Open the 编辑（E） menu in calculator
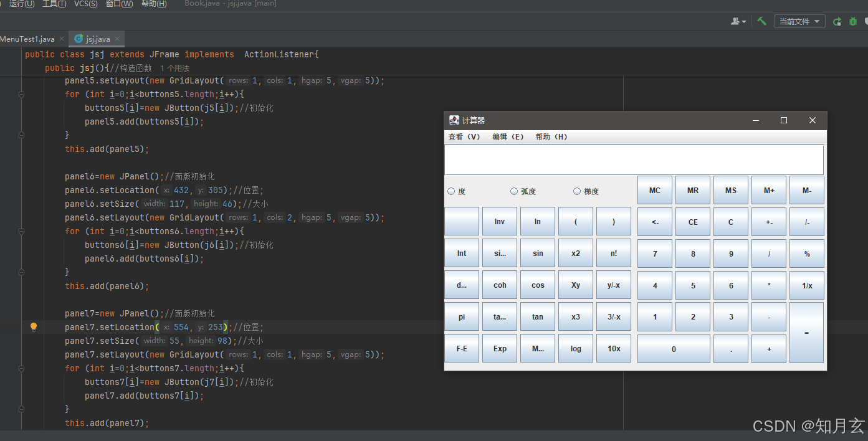Image resolution: width=868 pixels, height=441 pixels. point(508,136)
